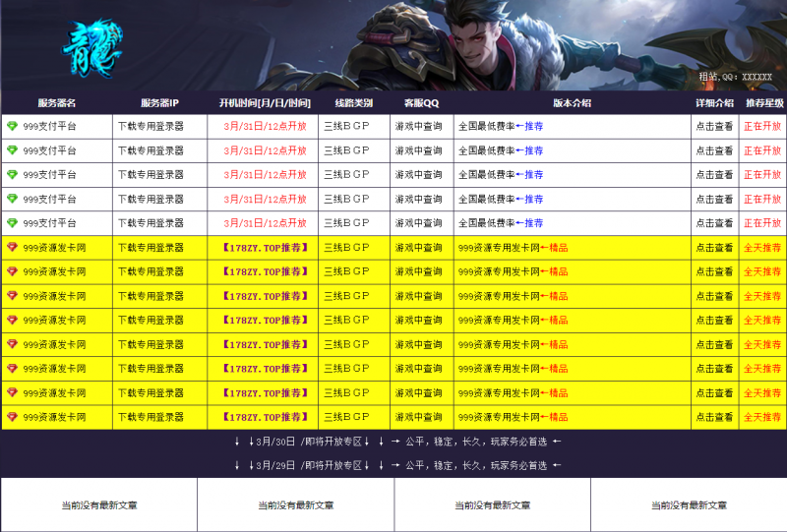Open the first 999资源发卡网 server link
This screenshot has height=532, width=787.
tap(55, 248)
